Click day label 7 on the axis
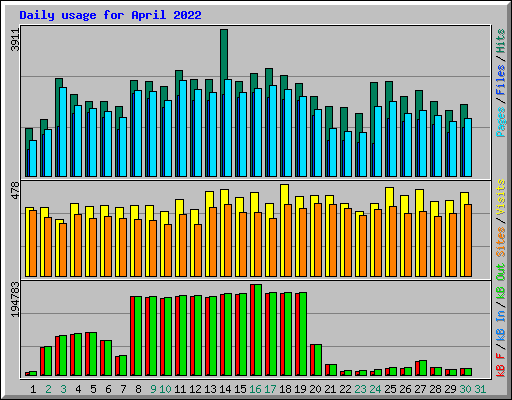Image resolution: width=512 pixels, height=400 pixels. (123, 389)
